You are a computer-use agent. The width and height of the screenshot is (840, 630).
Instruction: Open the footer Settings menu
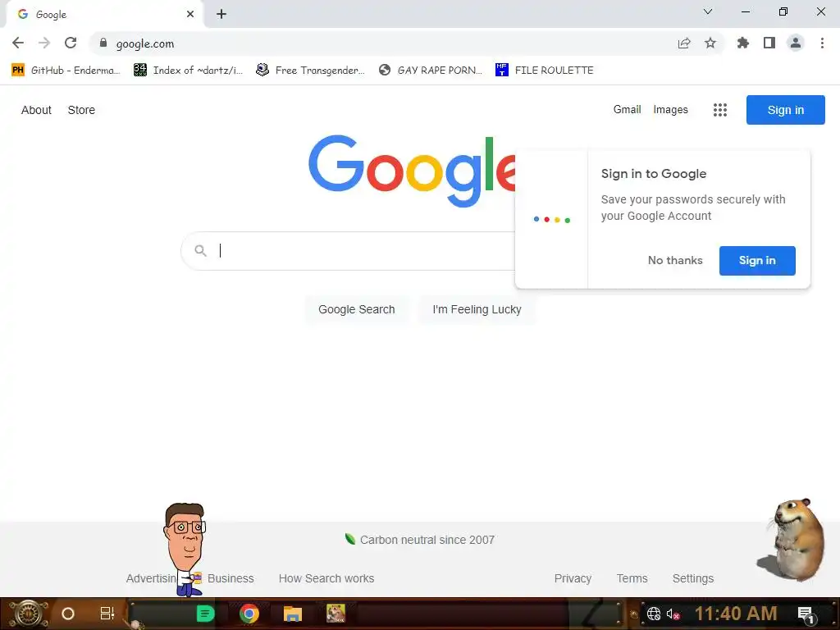tap(692, 578)
